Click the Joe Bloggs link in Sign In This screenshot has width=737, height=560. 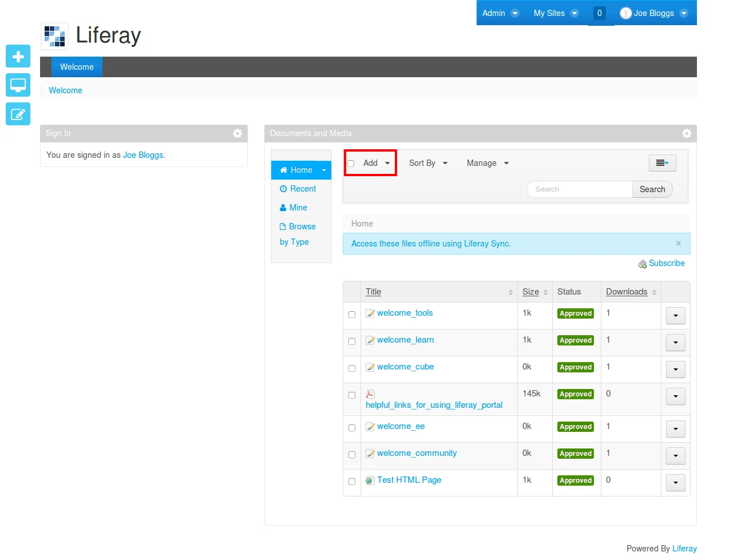point(143,155)
